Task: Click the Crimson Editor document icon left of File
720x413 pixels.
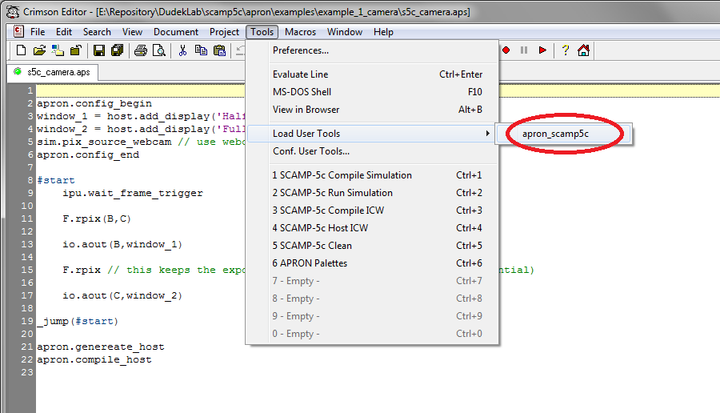Action: tap(18, 31)
